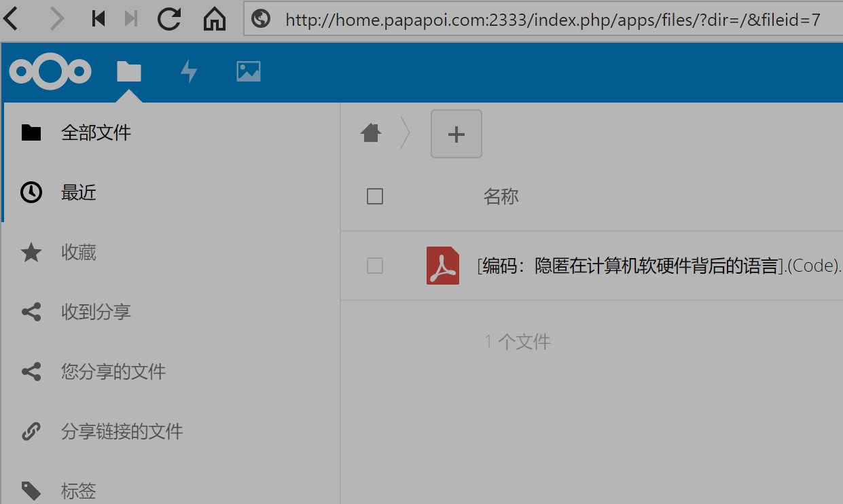Click the Nextcloud logo icon
The width and height of the screenshot is (843, 504).
[50, 71]
